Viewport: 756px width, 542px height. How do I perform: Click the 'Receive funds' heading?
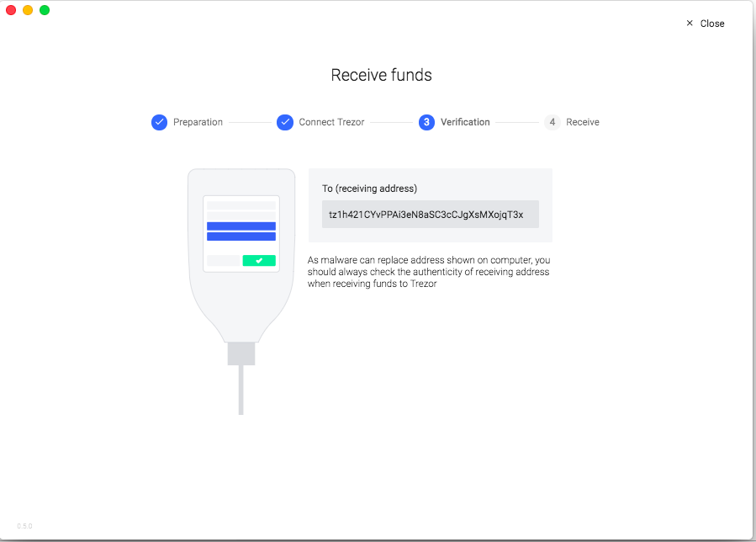coord(381,75)
